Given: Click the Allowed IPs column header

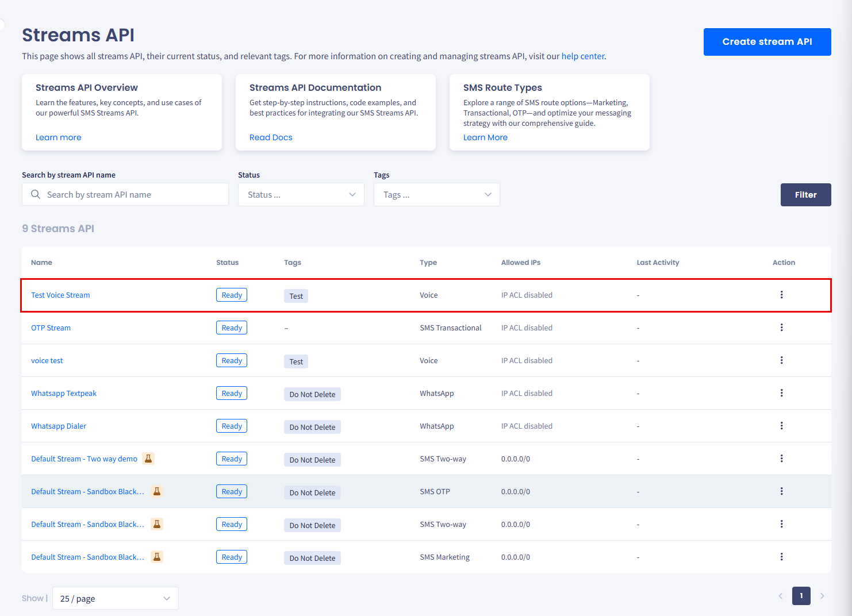Looking at the screenshot, I should [x=521, y=263].
